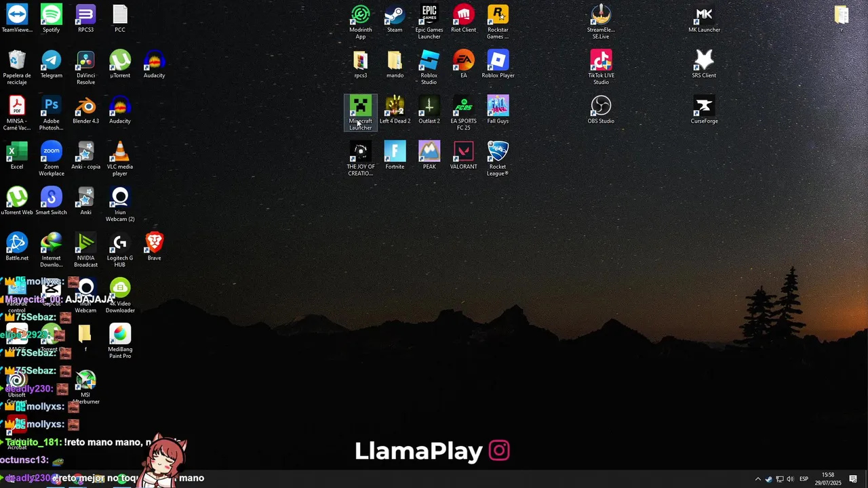The height and width of the screenshot is (488, 868).
Task: Open Logitech G HUB
Action: 120,249
